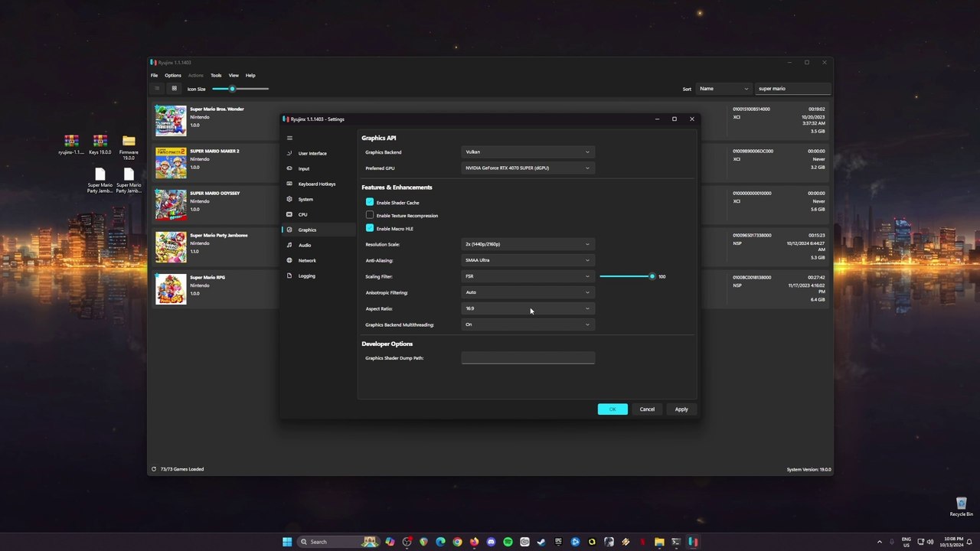The width and height of the screenshot is (980, 551).
Task: Open the Graphics Backend dropdown
Action: 528,152
